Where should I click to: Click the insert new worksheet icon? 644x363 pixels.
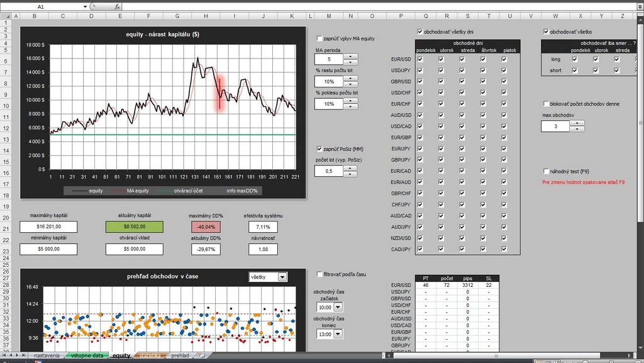[202, 355]
